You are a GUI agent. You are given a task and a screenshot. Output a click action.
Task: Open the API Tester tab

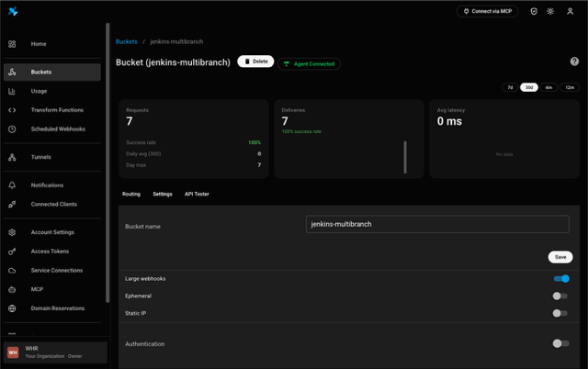197,194
